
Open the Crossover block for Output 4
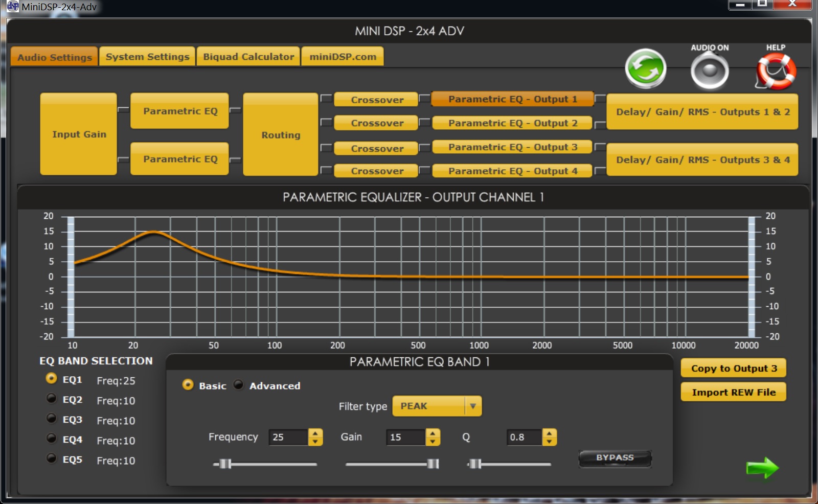(x=377, y=171)
